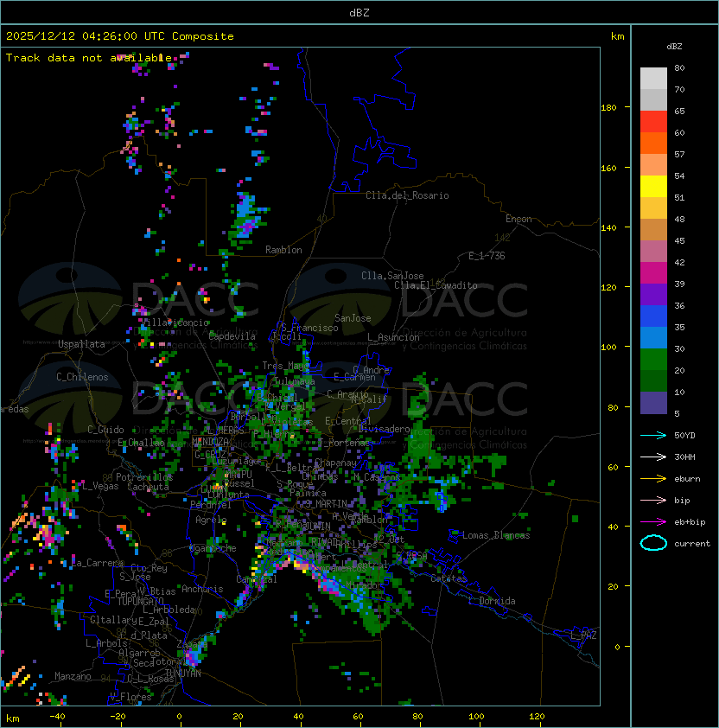
Task: Click the '-40' label on horizontal km axis
Action: (57, 717)
